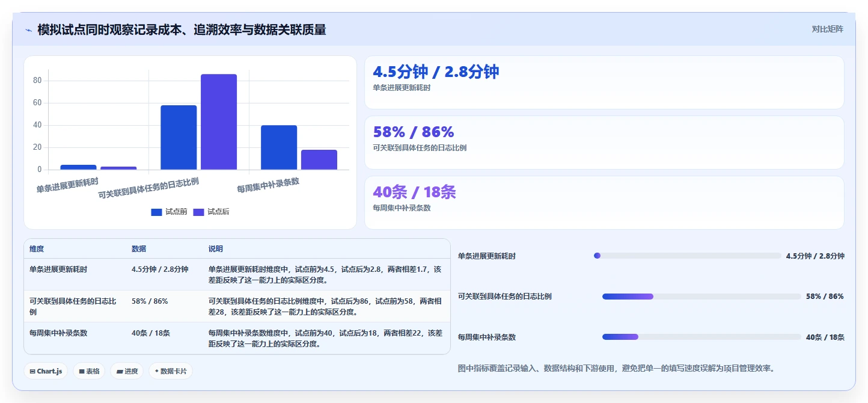Click the pulse icon before the title
Viewport: 868px width, 403px height.
point(28,30)
